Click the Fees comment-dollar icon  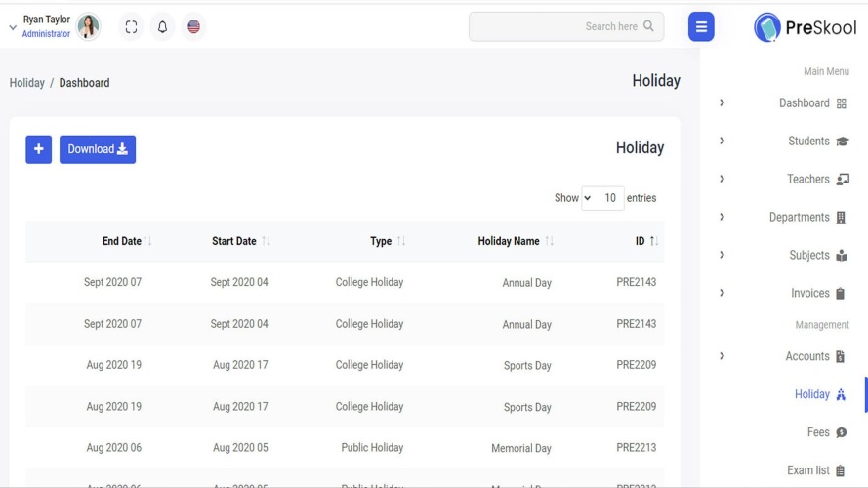pos(842,432)
